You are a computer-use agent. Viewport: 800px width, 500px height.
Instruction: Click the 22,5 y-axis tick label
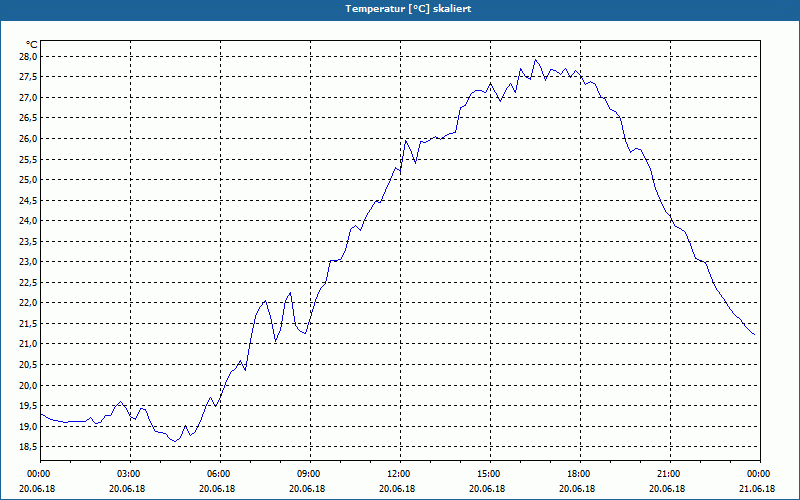[x=29, y=283]
